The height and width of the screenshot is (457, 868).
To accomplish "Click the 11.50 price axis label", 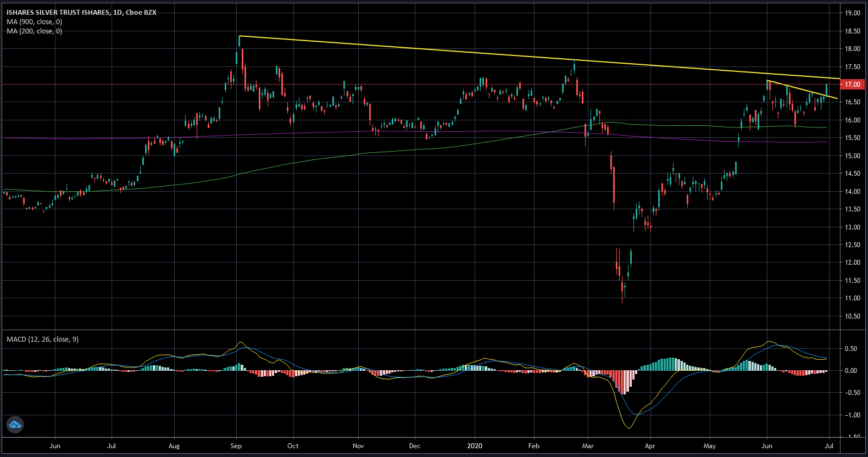I will pos(853,281).
